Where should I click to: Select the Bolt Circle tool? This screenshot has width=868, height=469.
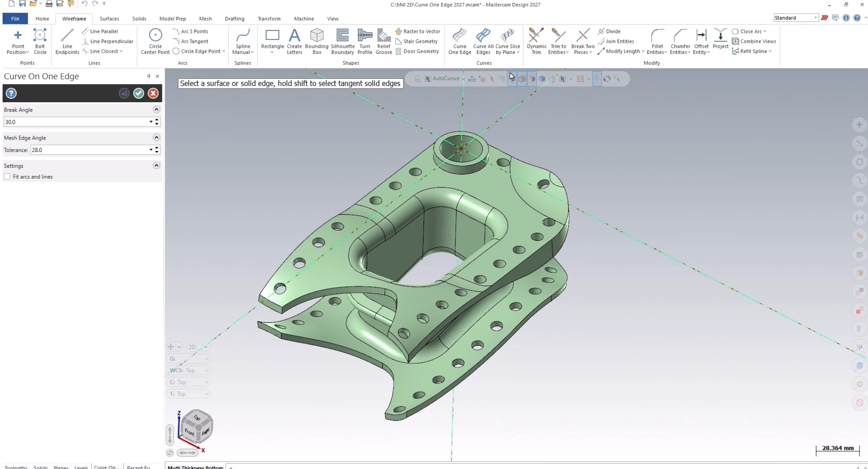(40, 42)
